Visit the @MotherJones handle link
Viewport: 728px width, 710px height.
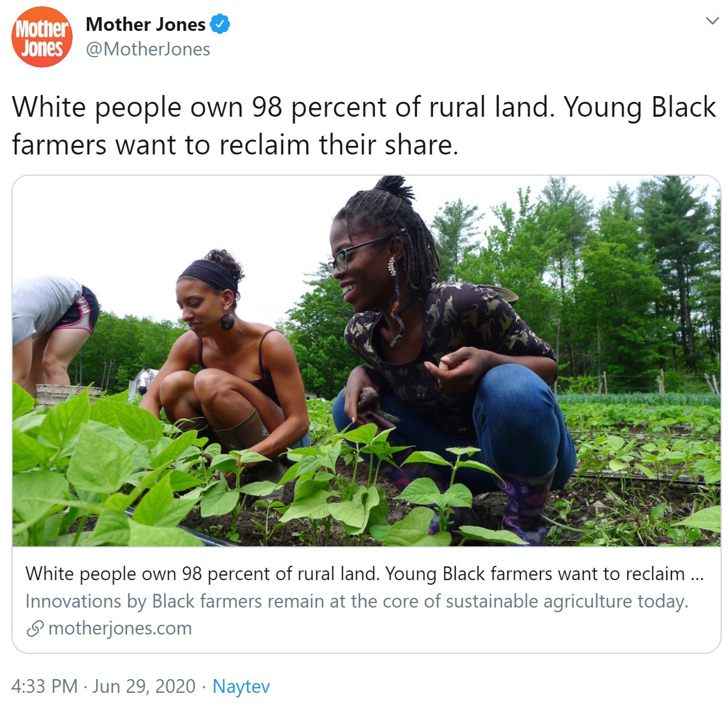(148, 49)
